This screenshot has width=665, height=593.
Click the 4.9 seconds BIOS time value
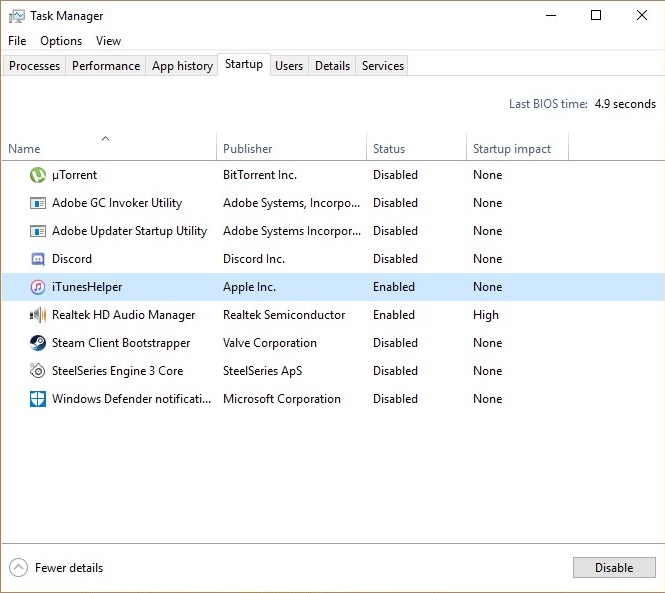click(625, 104)
